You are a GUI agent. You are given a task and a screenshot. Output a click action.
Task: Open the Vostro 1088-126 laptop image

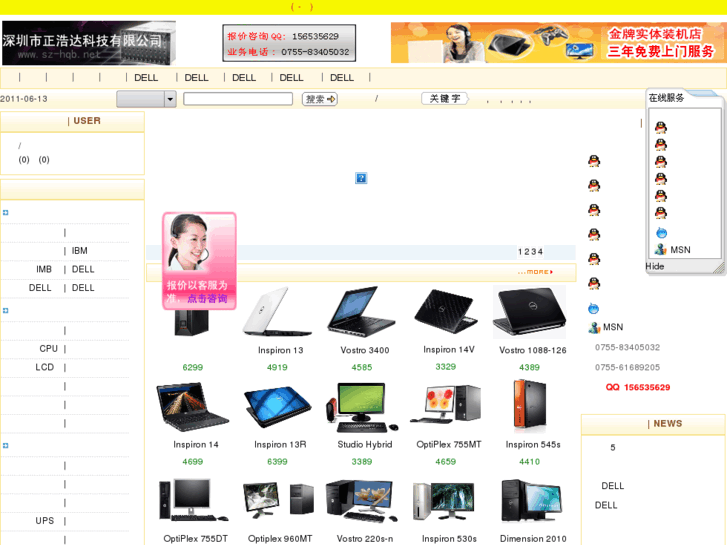coord(529,312)
